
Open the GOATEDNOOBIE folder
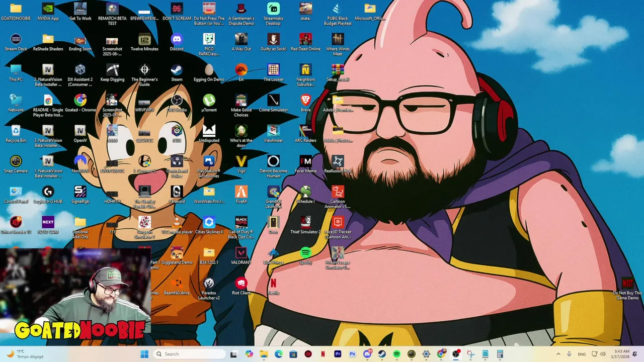pos(16,12)
